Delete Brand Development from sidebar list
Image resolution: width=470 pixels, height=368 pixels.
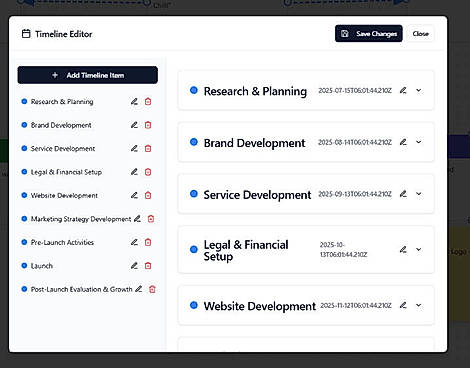148,125
